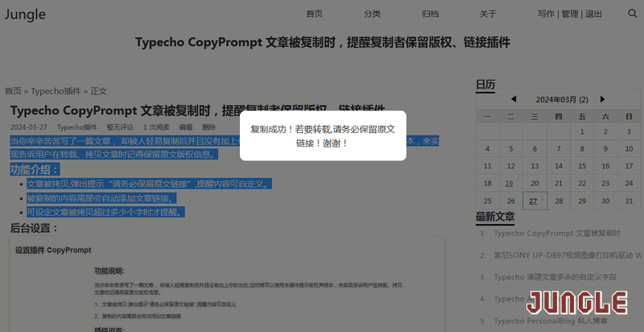Open the 关于 navigation item

point(488,14)
